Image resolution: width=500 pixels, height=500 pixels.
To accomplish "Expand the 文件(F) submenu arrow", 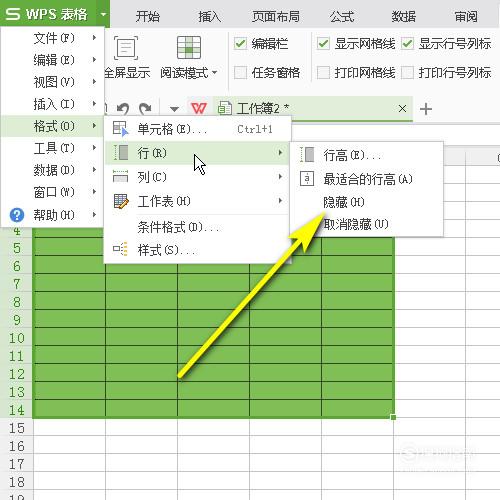I will pos(94,38).
